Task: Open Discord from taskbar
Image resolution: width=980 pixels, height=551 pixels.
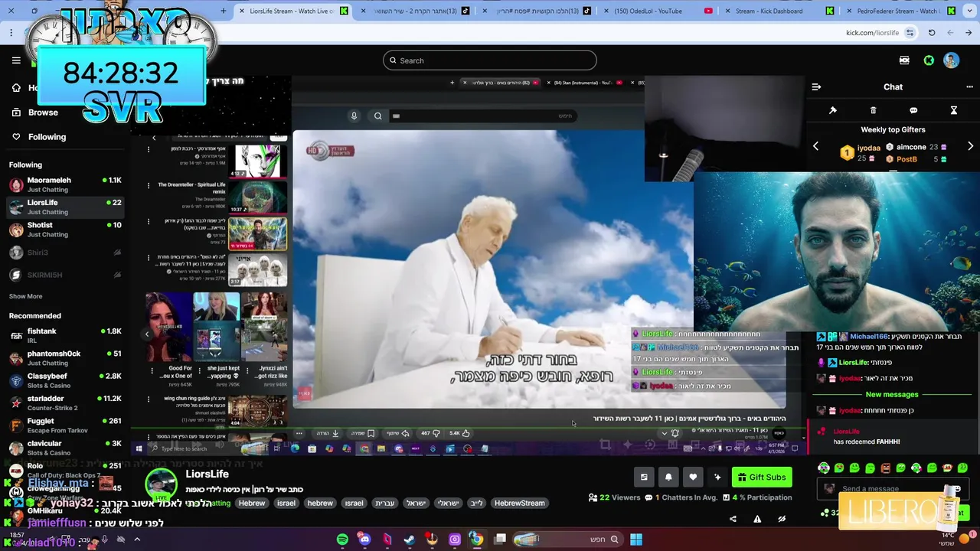Action: (364, 540)
